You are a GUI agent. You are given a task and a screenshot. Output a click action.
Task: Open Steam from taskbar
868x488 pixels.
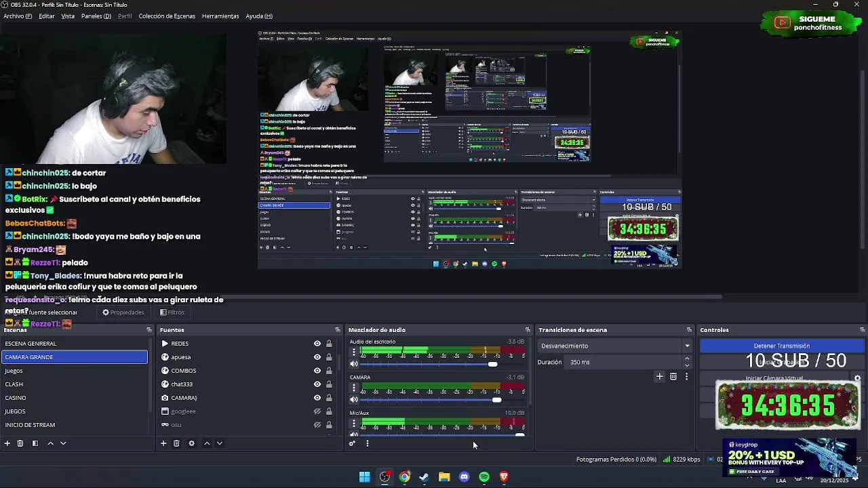[x=425, y=477]
